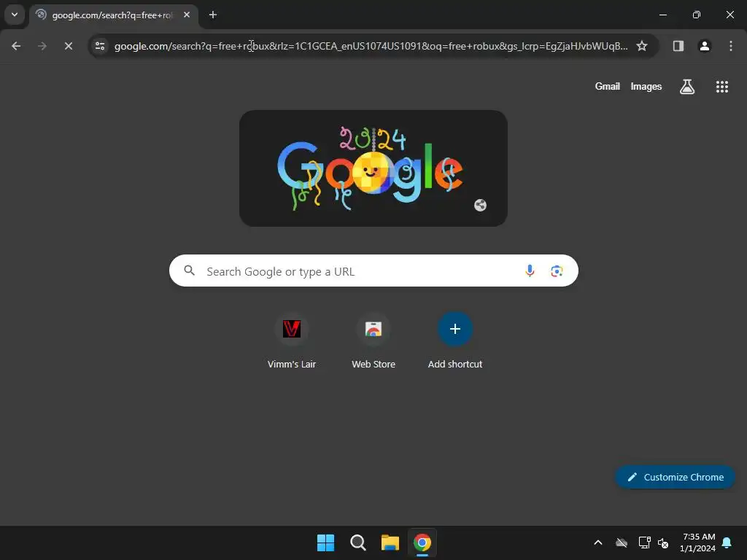Search by image with Google Lens

pos(557,271)
